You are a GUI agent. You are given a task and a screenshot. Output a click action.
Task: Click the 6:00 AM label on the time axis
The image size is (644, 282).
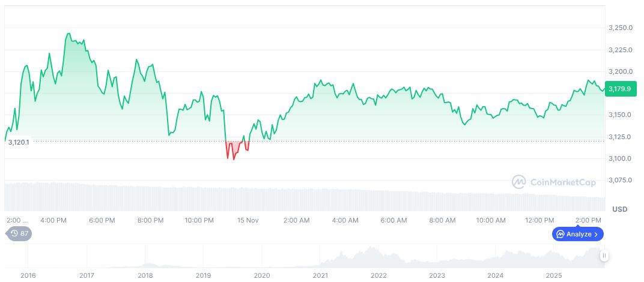pos(394,220)
